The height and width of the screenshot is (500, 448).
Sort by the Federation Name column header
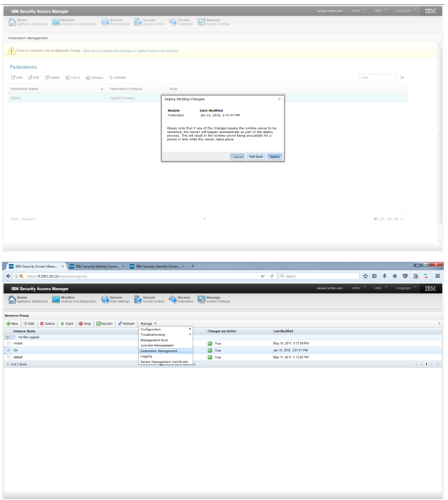57,88
